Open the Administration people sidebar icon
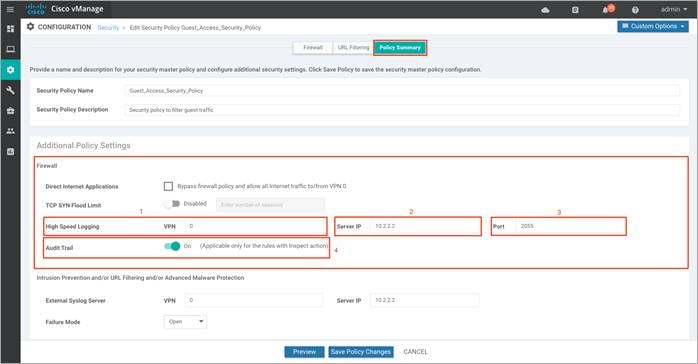This screenshot has height=364, width=698. 10,131
